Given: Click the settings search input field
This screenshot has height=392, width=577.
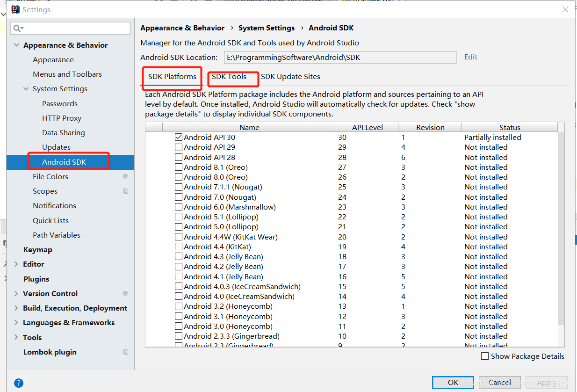Looking at the screenshot, I should [70, 29].
